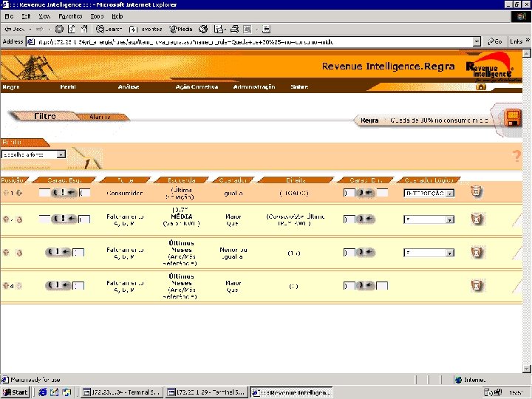
Task: Remove rule row 4 using the trash icon
Action: (x=477, y=285)
